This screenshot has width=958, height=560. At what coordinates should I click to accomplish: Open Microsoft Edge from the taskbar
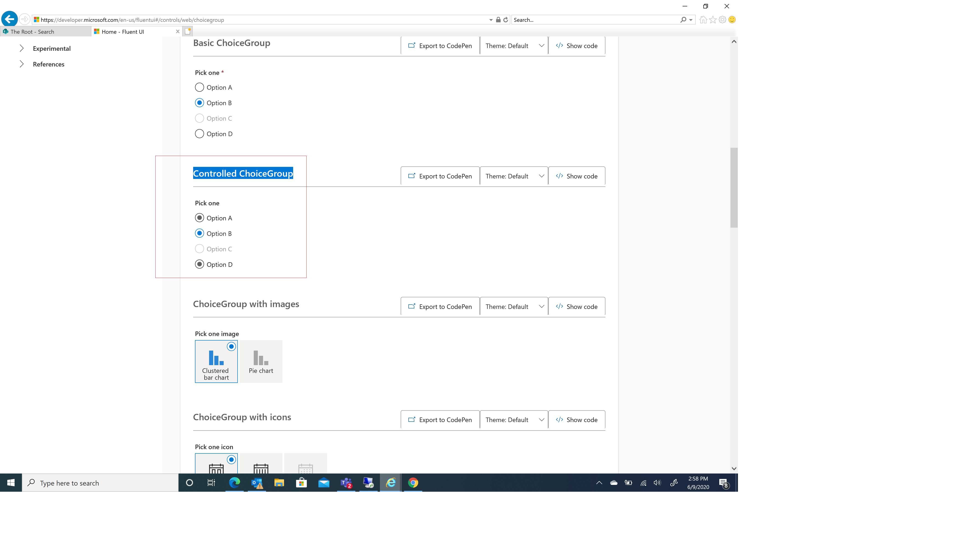tap(235, 483)
